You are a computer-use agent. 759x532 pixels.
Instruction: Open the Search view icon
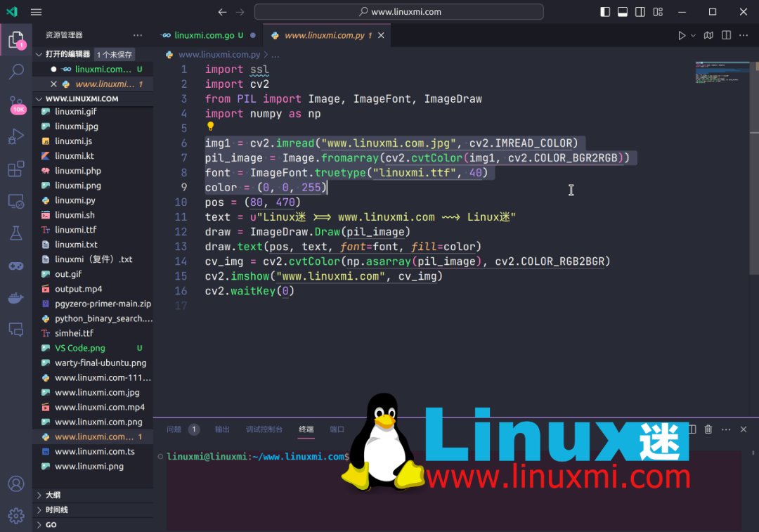pos(16,72)
